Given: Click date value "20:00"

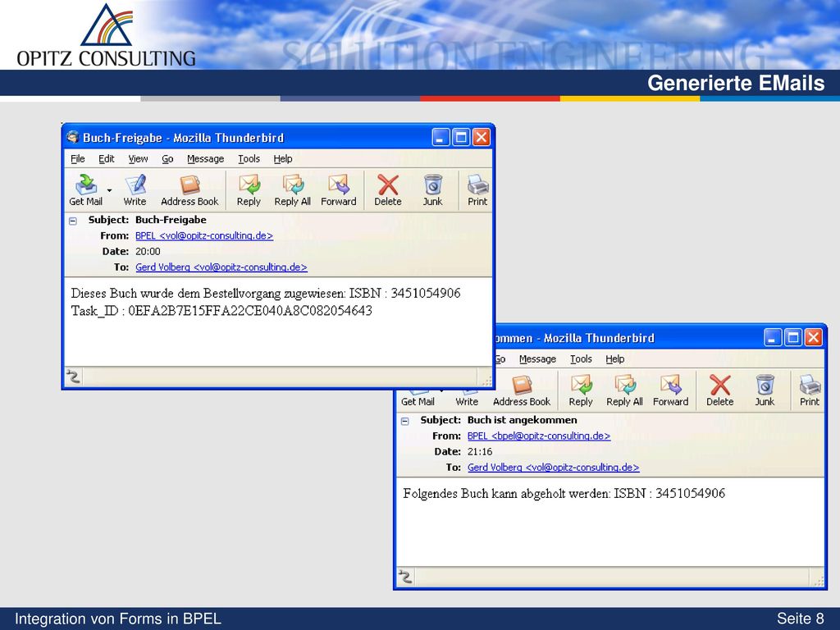Looking at the screenshot, I should pos(148,251).
